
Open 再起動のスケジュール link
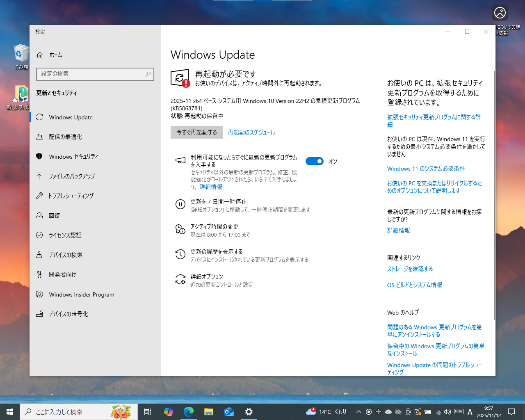click(x=251, y=132)
